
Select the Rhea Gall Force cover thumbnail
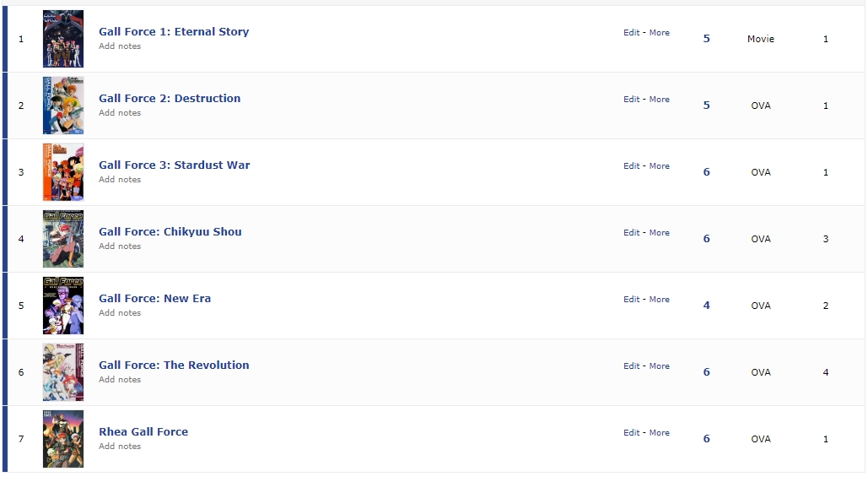coord(63,439)
